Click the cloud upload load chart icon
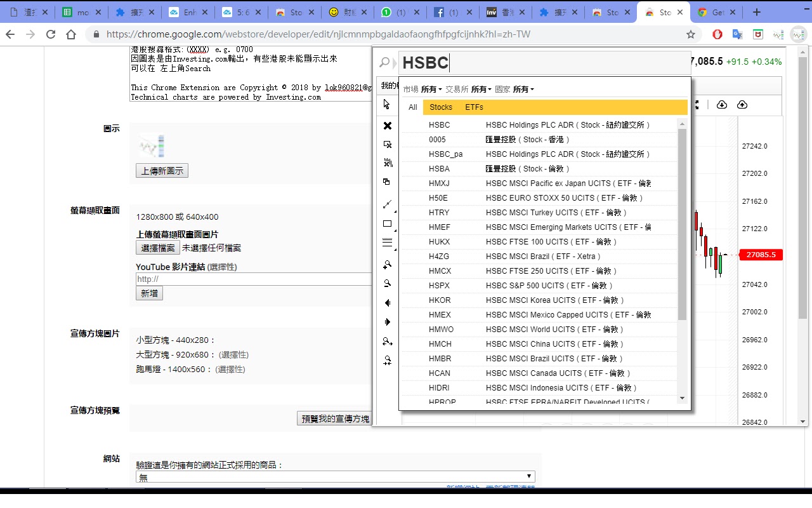Viewport: 812px width, 508px height. point(742,105)
